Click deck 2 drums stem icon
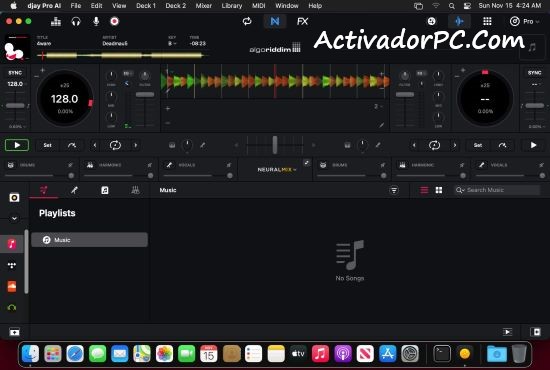The height and width of the screenshot is (370, 550). pos(323,165)
